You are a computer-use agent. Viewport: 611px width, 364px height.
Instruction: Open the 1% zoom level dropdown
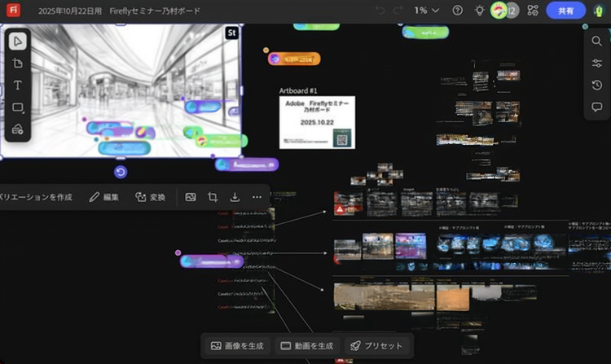tap(426, 11)
